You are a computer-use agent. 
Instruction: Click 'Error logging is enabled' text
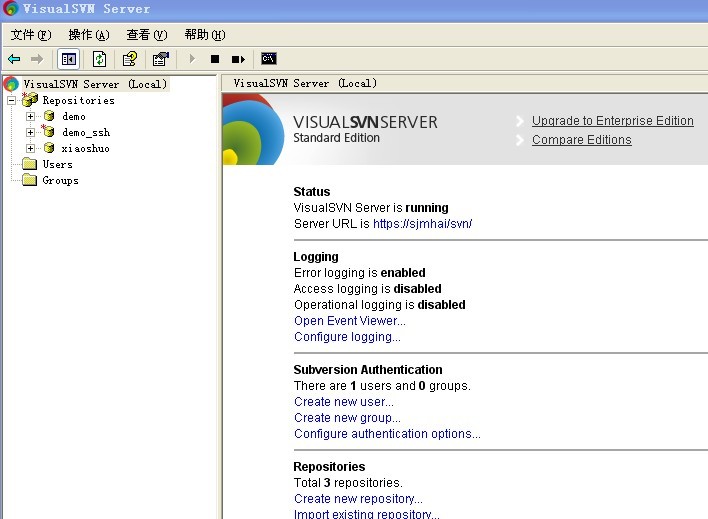coord(359,273)
